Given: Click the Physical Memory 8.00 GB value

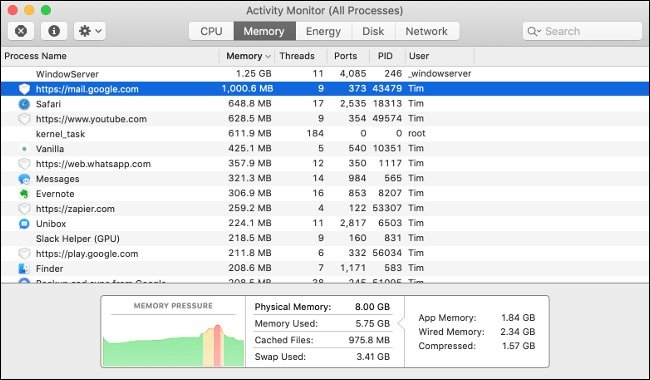Looking at the screenshot, I should (x=372, y=307).
